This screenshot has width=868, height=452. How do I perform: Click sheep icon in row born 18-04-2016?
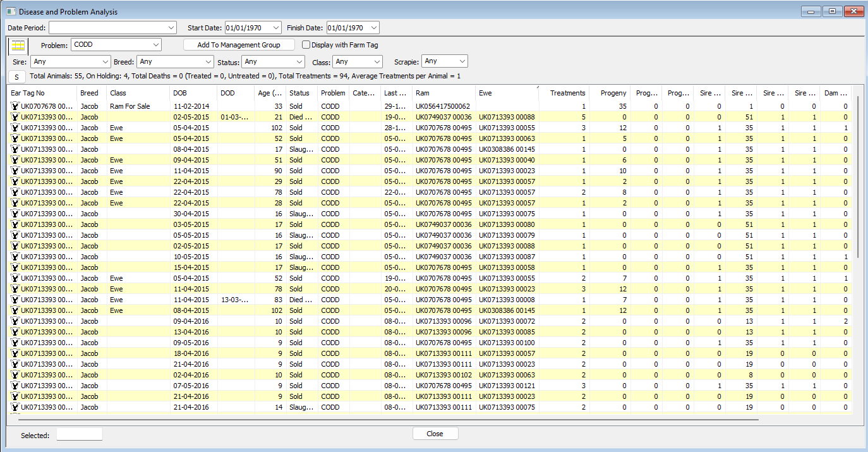pos(15,353)
